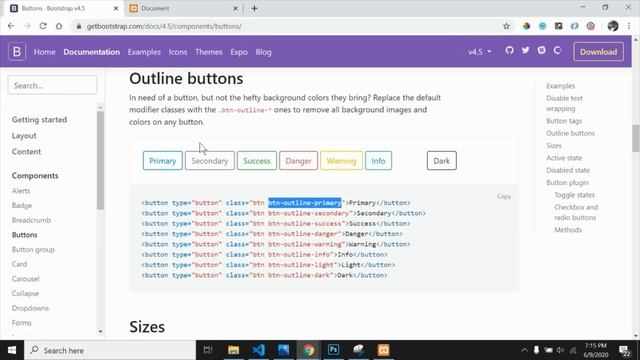
Task: Open Button group in the sidebar
Action: click(x=33, y=249)
